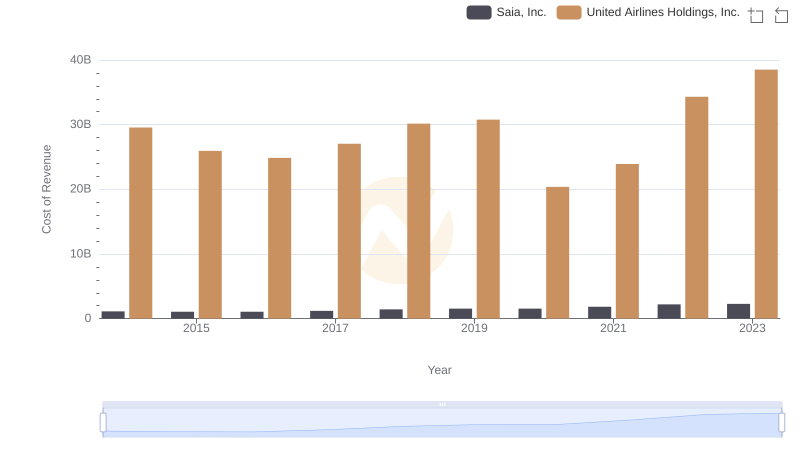Toggle United Airlines Holdings series swatch
800x461 pixels.
(x=569, y=12)
